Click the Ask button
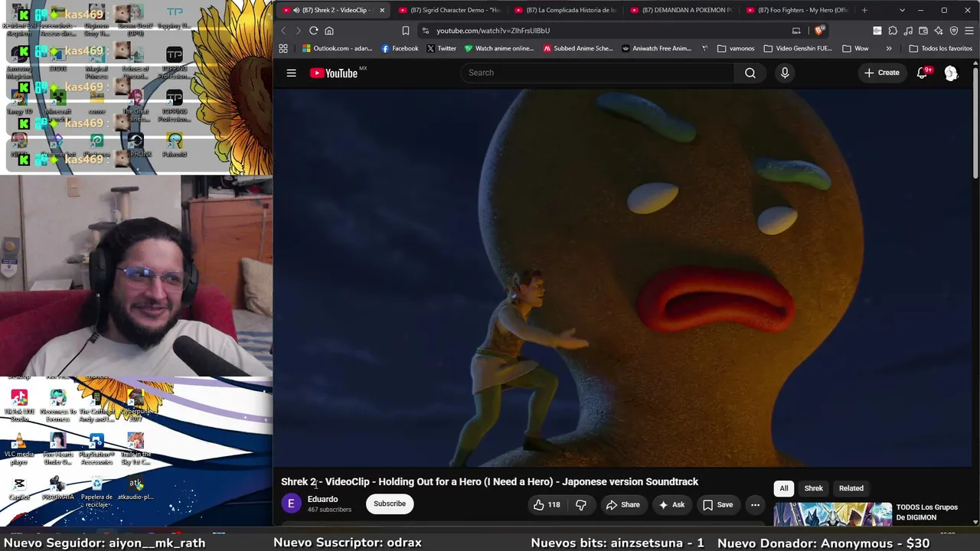 (x=671, y=504)
